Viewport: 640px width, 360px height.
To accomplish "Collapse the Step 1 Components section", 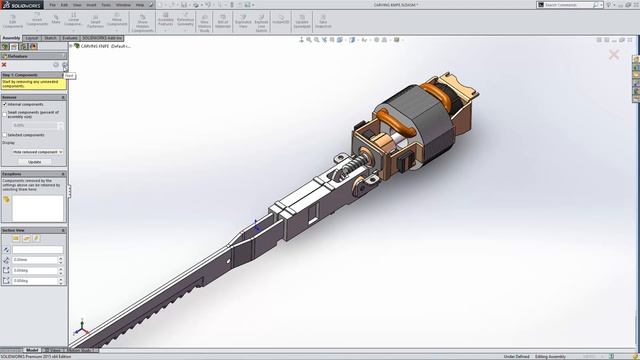I will tap(63, 75).
